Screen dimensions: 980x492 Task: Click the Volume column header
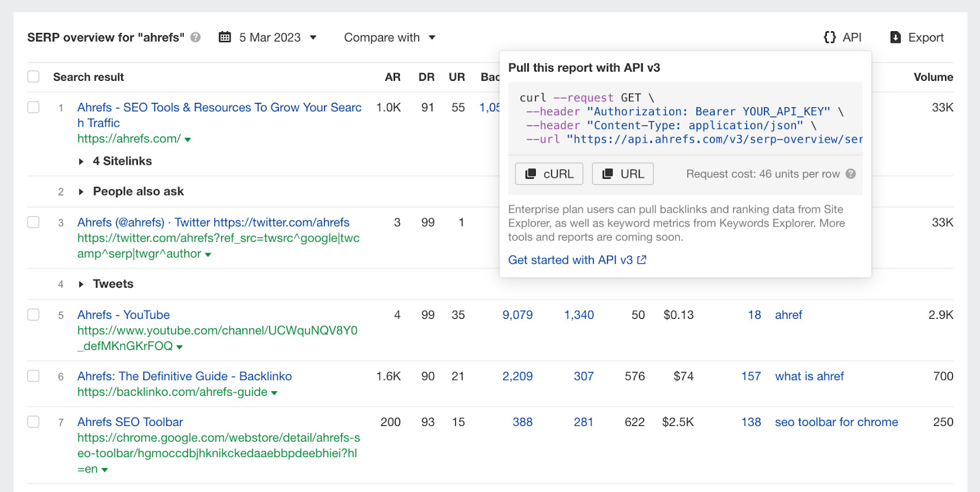coord(933,77)
